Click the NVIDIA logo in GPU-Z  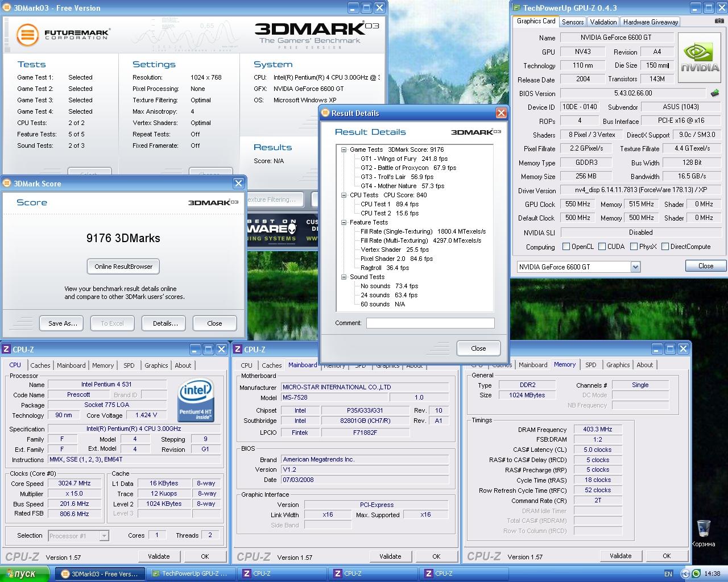click(701, 59)
